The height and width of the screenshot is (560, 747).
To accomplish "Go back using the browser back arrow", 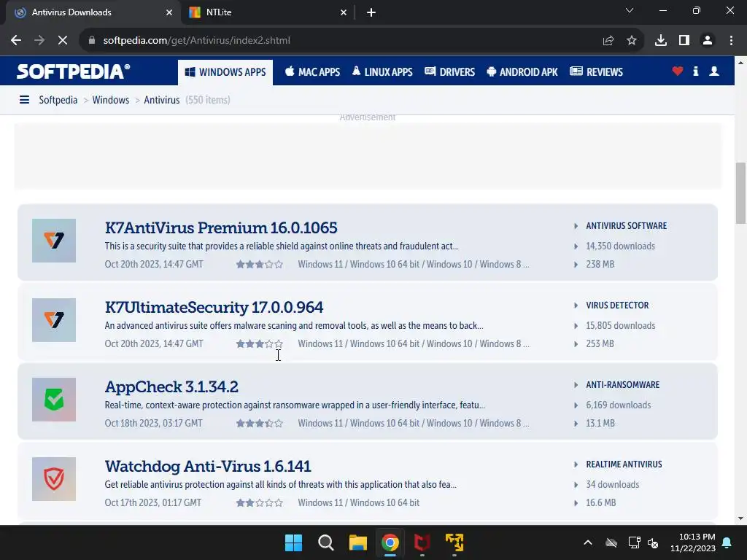I will click(x=16, y=41).
